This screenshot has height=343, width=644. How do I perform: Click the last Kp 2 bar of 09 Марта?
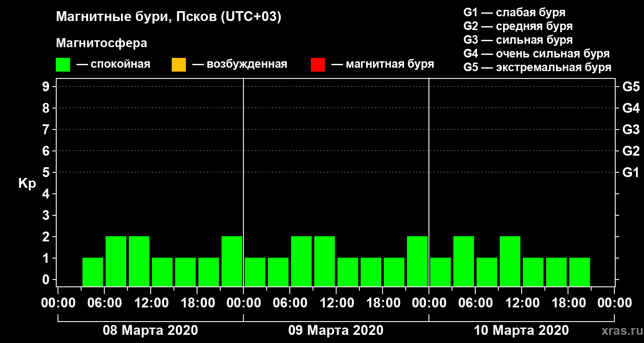[x=417, y=261]
